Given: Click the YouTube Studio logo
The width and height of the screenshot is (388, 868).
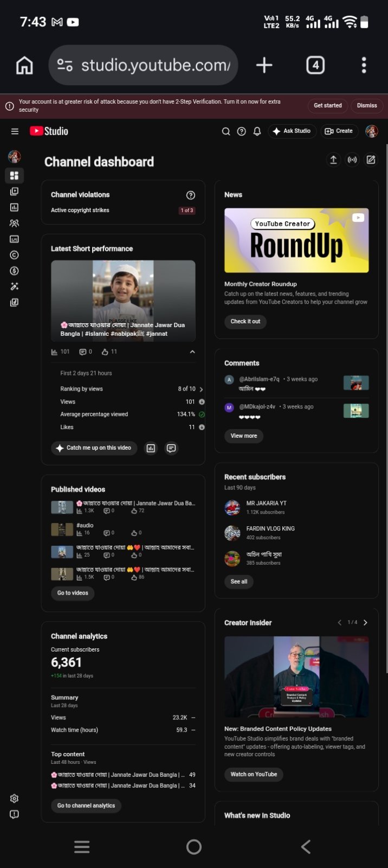Looking at the screenshot, I should tap(49, 131).
